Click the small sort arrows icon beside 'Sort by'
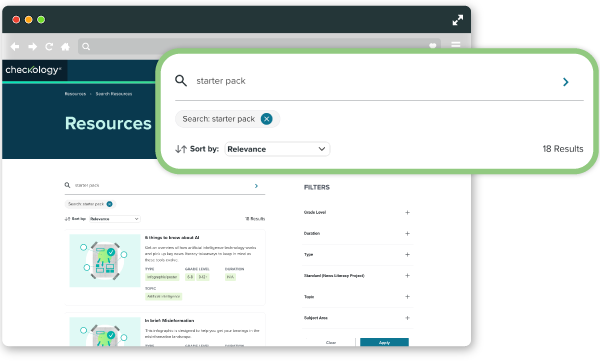Image resolution: width=600 pixels, height=362 pixels. 67,219
